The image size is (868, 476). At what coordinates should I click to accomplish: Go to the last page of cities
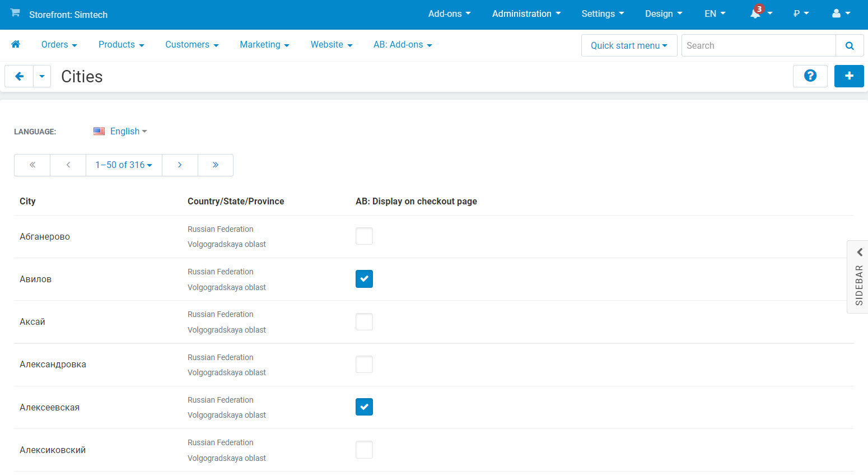pos(215,165)
